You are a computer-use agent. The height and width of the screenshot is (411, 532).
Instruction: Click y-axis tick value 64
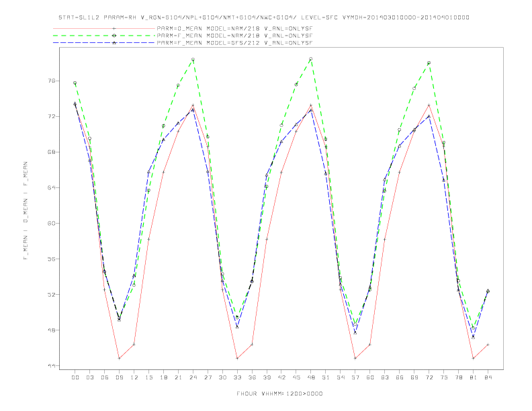coord(51,188)
